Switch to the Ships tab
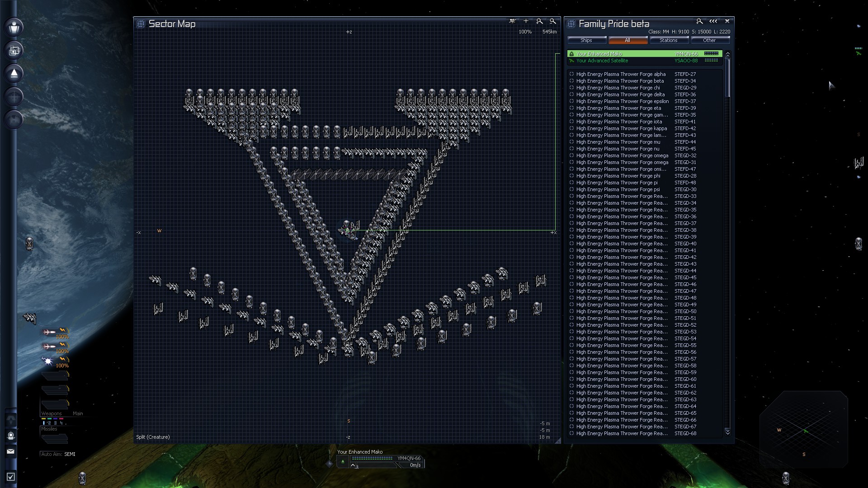This screenshot has width=868, height=488. pos(586,40)
